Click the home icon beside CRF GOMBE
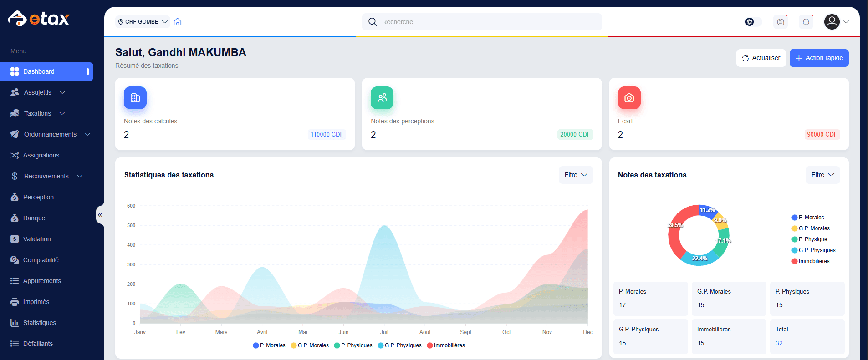This screenshot has height=360, width=868. pos(178,22)
